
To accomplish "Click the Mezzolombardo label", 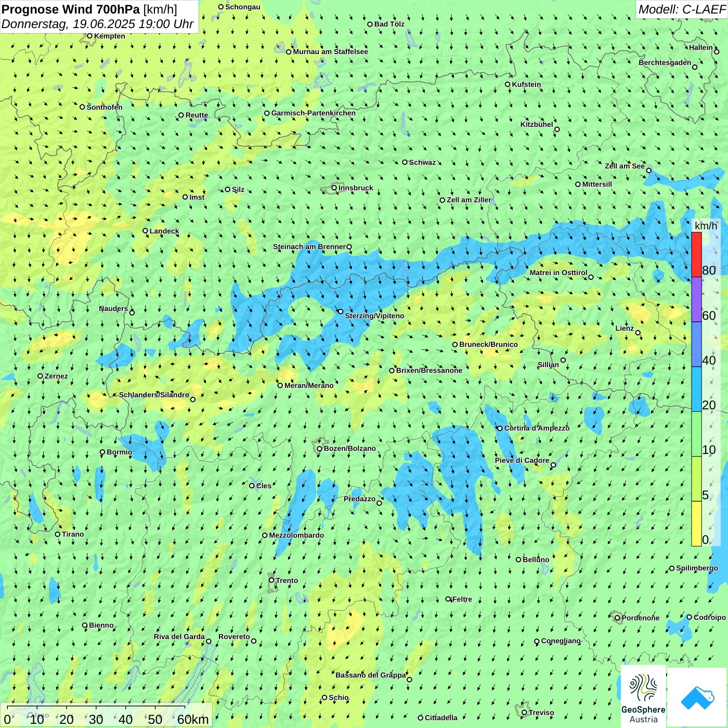I will pyautogui.click(x=296, y=535).
